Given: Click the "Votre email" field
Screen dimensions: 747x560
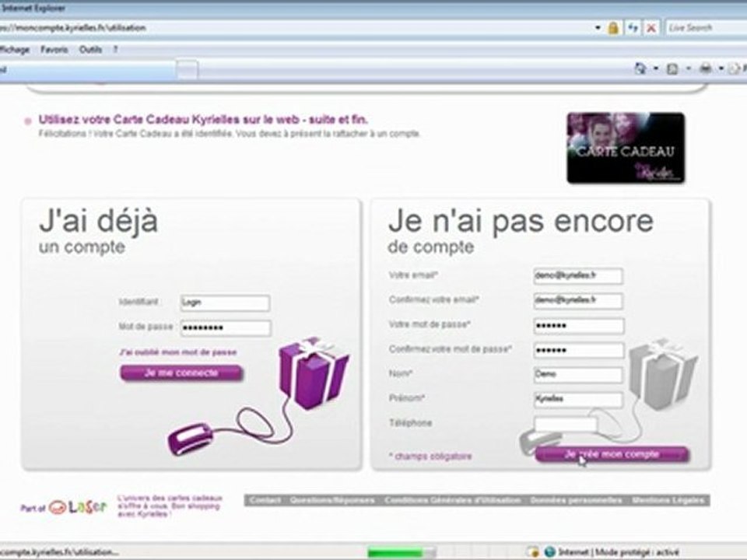Looking at the screenshot, I should [578, 275].
